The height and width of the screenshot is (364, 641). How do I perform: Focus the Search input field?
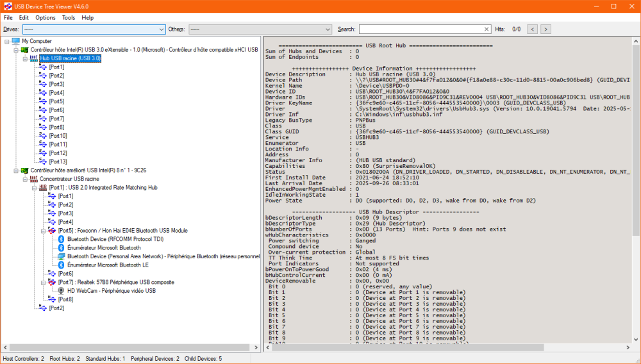click(421, 29)
